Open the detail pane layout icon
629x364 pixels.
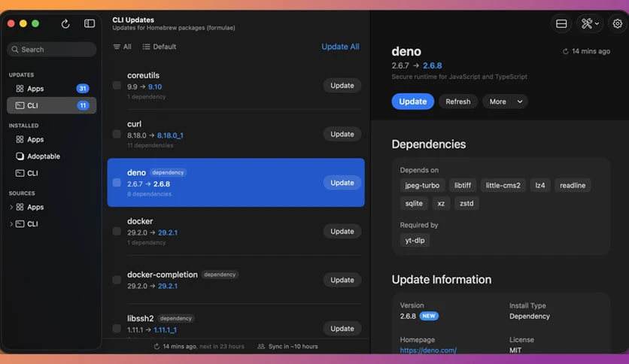pyautogui.click(x=561, y=23)
